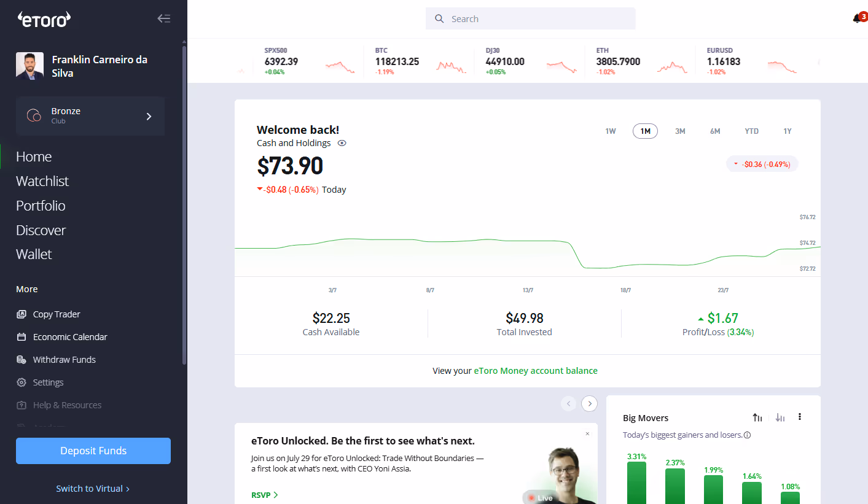Open Wallet in the sidebar
Screen dimensions: 868x504
34,254
